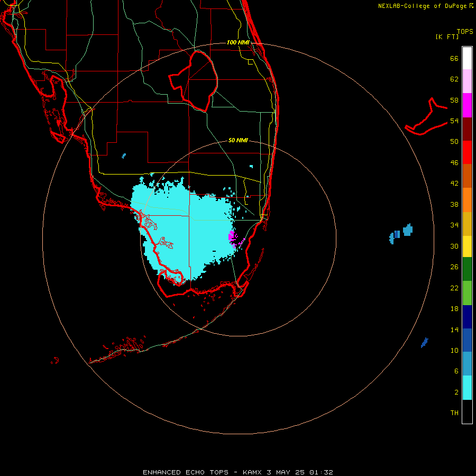Click the NEXLAB-College of DuPage text
Viewport: 476px width, 476px height.
pos(423,6)
